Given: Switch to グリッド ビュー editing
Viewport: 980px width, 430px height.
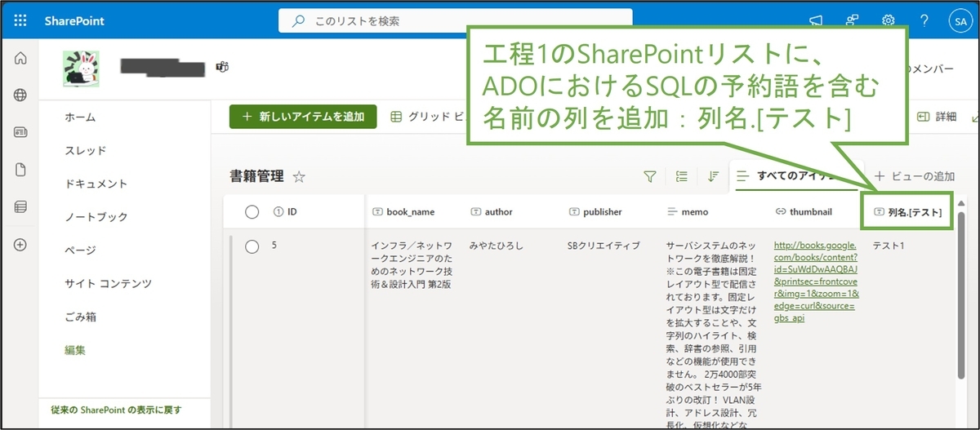Looking at the screenshot, I should point(427,117).
